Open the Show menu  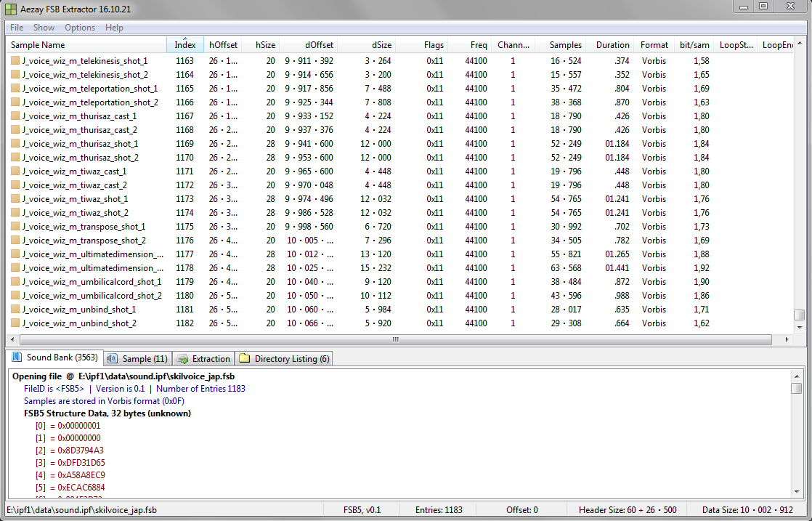pos(44,28)
